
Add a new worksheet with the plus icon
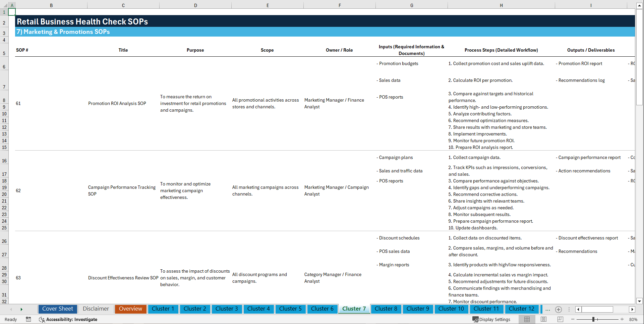coord(558,310)
